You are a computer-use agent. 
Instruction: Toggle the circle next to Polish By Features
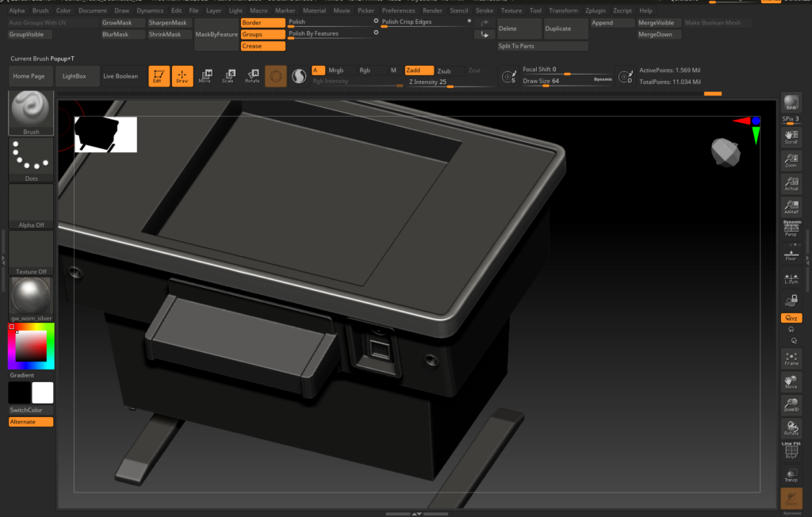(376, 33)
